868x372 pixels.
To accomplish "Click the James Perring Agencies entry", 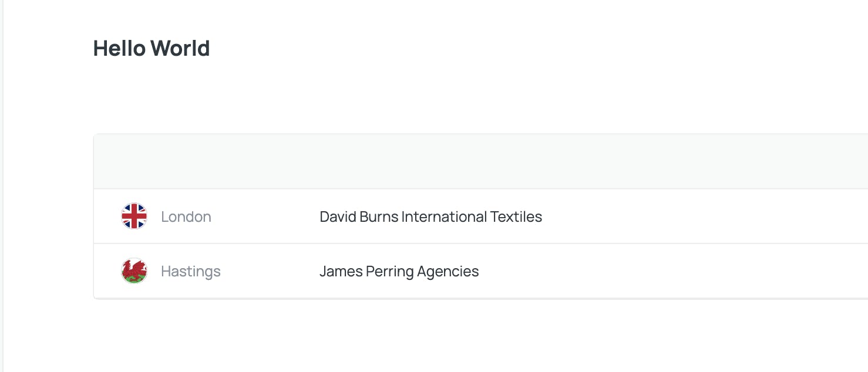I will coord(399,271).
